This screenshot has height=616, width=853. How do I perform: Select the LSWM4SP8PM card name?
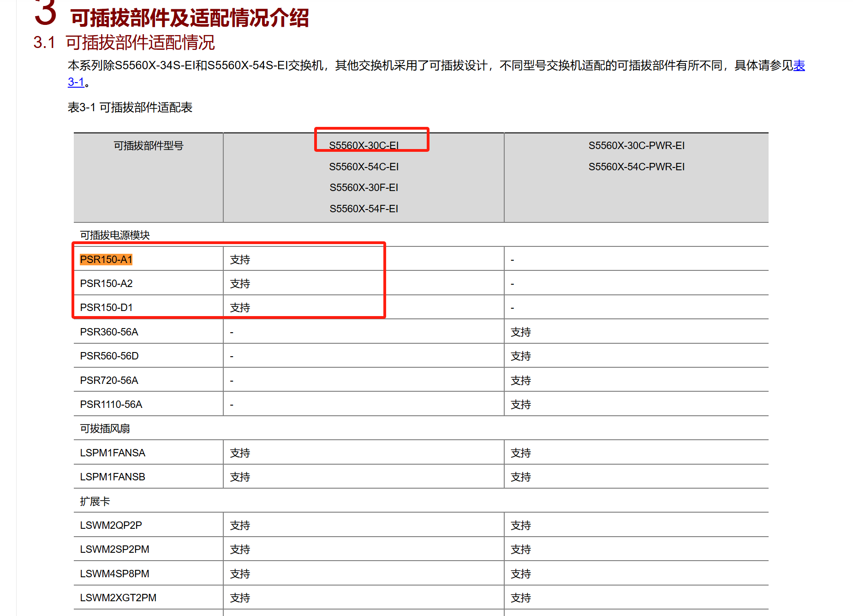pos(114,574)
